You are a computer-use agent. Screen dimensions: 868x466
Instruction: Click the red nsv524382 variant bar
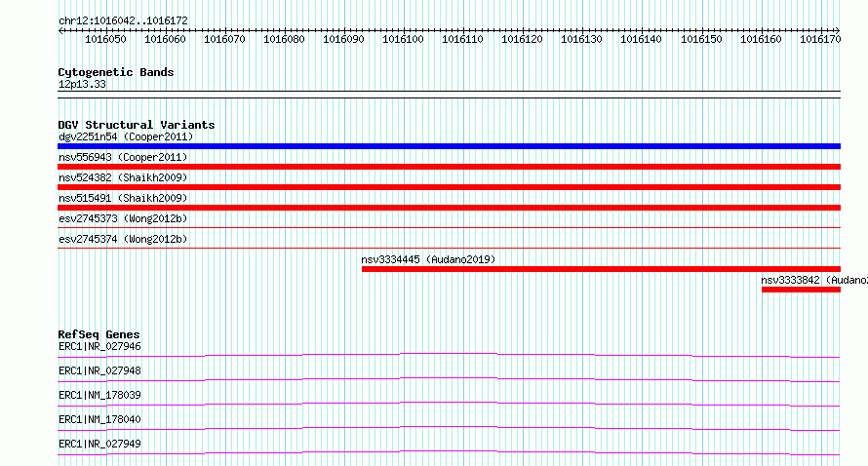click(x=449, y=187)
